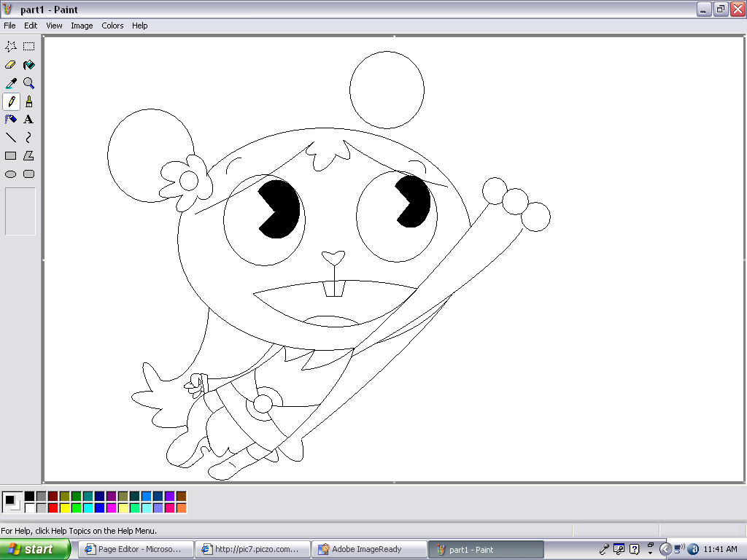
Task: Pick the bright lime green swatch
Action: [76, 508]
